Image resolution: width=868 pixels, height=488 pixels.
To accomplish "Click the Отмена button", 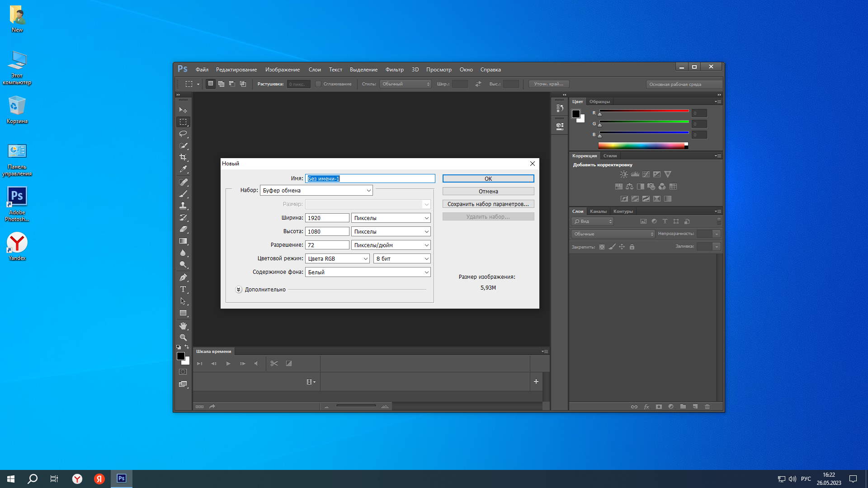I will coord(488,192).
